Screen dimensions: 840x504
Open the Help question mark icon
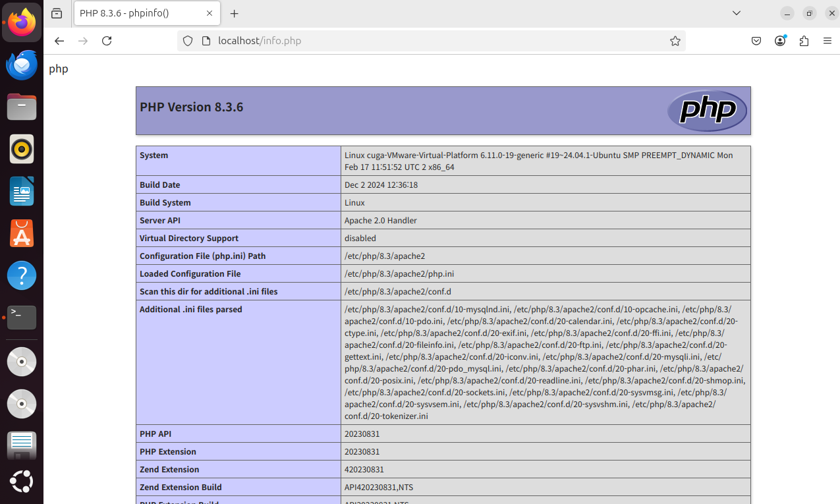[22, 276]
